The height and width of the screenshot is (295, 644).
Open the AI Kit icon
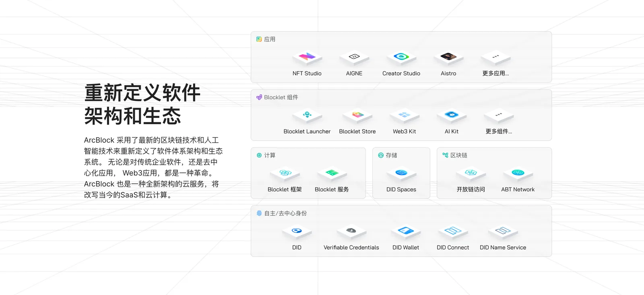(452, 116)
